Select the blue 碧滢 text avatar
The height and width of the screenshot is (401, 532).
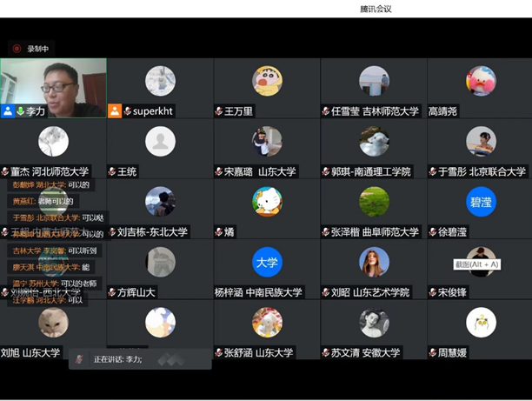point(481,202)
